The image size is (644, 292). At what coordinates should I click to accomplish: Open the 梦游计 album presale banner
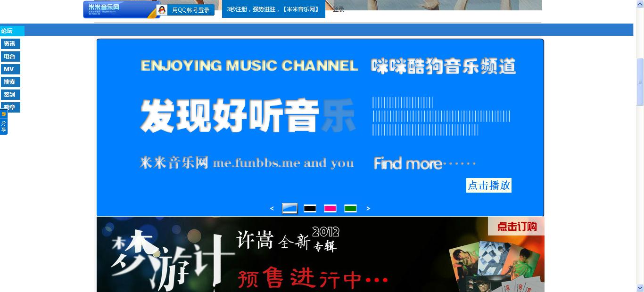pos(321,254)
